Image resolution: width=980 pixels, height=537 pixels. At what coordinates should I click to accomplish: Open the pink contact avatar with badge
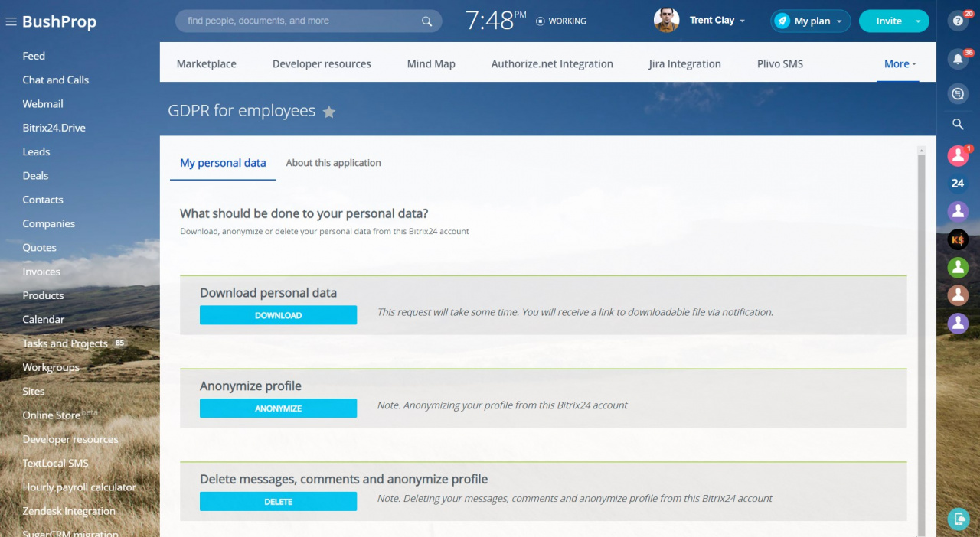tap(958, 156)
